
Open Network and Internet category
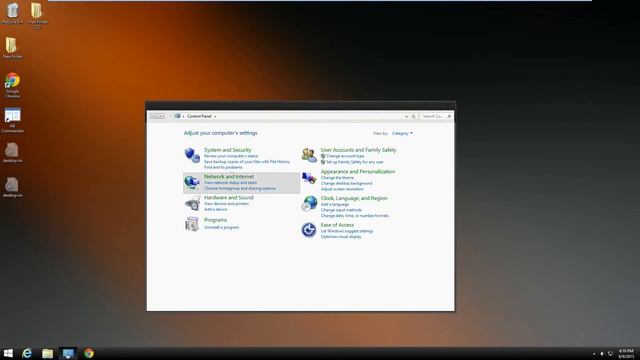click(229, 176)
